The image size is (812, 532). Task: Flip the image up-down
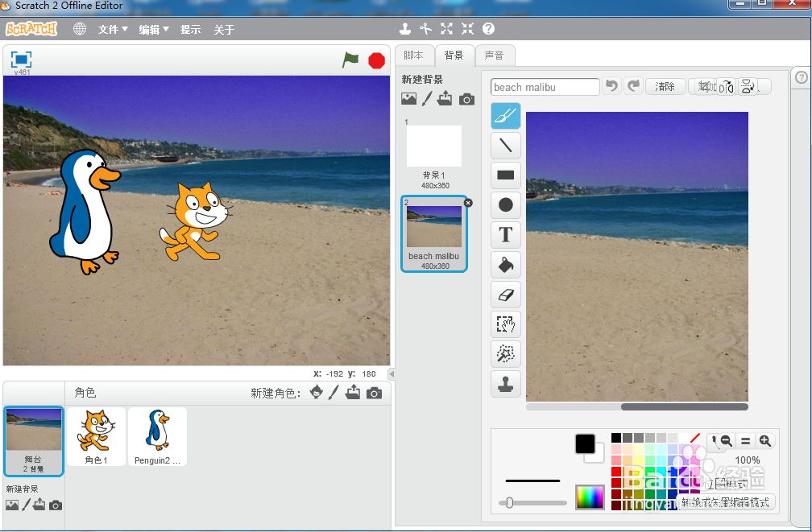pyautogui.click(x=748, y=86)
